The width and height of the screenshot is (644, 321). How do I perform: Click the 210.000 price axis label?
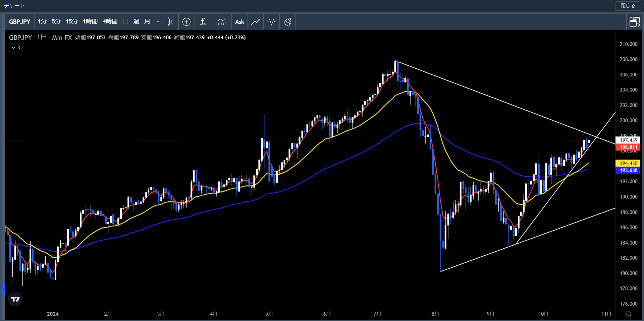629,44
